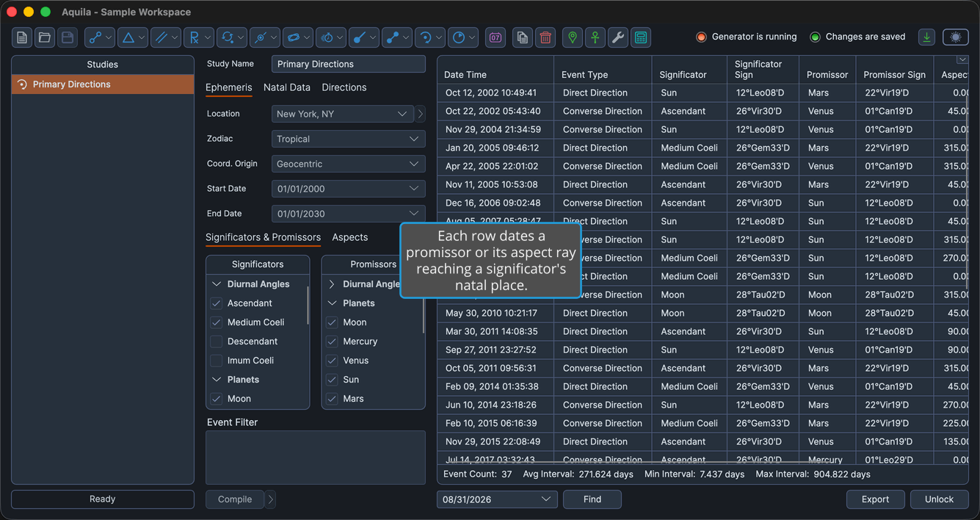Uncheck the Medium Coeli significator checkbox
The width and height of the screenshot is (980, 520).
[216, 322]
